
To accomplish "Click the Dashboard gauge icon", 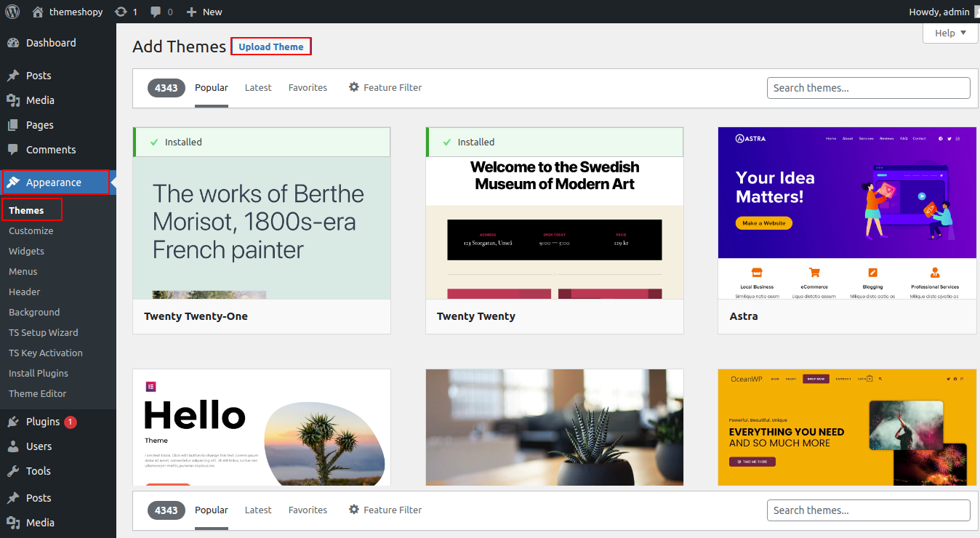I will (x=13, y=43).
